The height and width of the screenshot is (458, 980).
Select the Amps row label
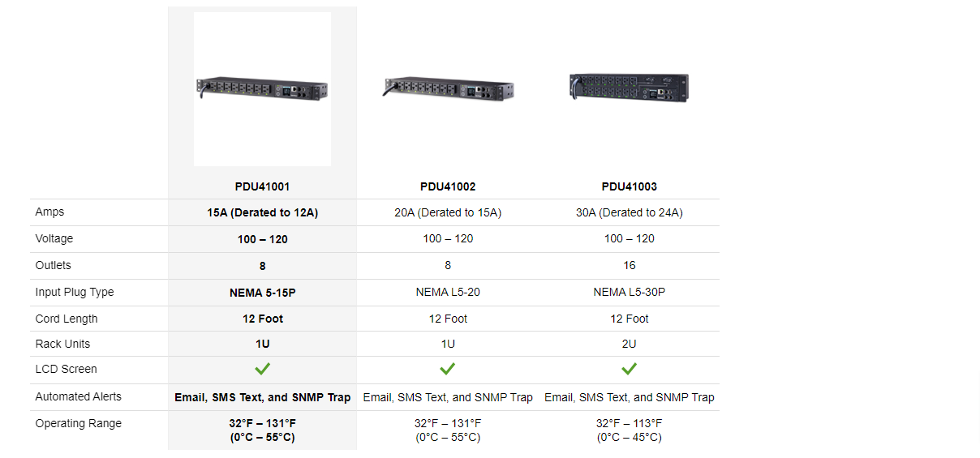click(x=49, y=212)
